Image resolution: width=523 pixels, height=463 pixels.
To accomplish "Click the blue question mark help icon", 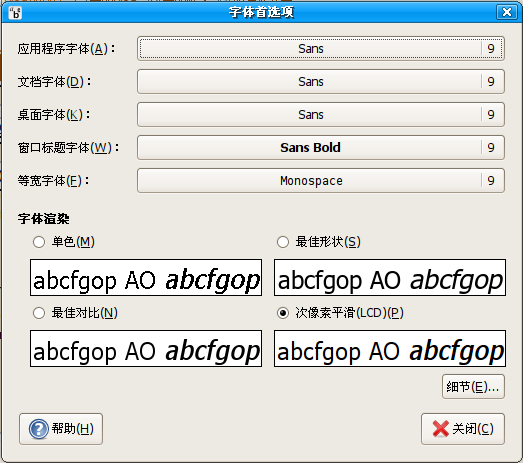I will tap(38, 429).
